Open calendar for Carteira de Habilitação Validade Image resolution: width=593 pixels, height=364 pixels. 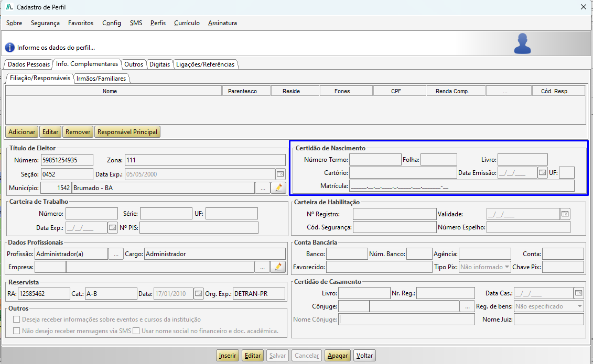[565, 214]
